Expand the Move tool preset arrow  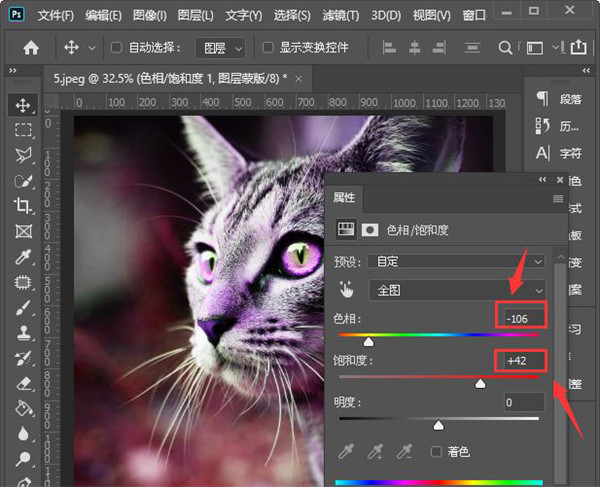click(x=91, y=49)
